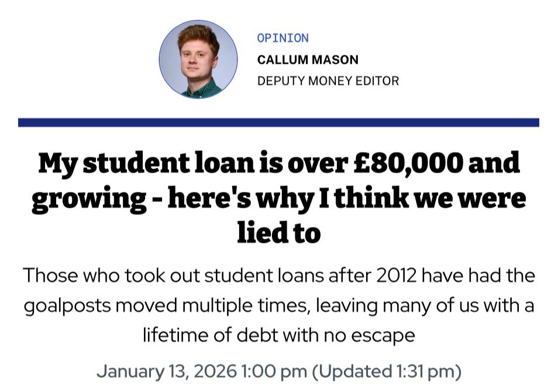Visit the CALLUM MASON author name link

308,60
